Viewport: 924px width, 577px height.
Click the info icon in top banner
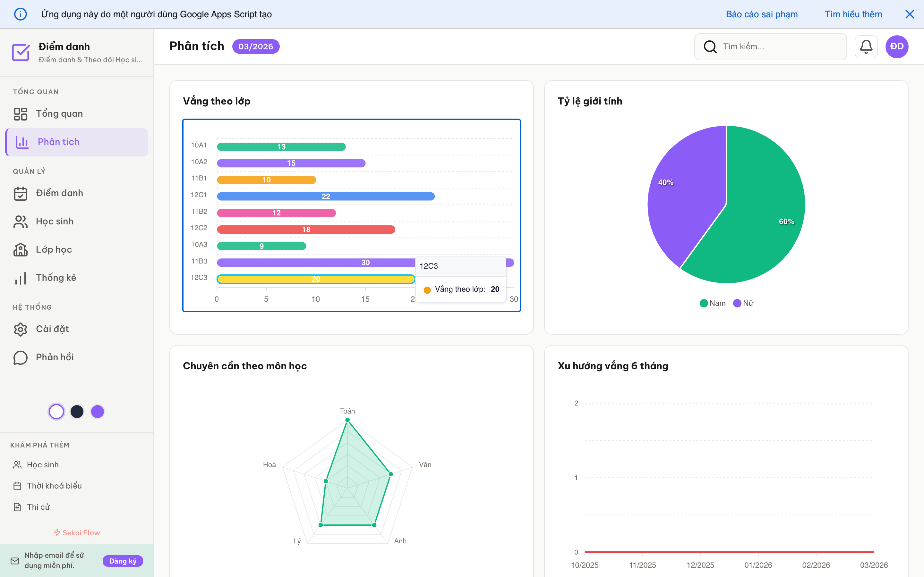(21, 14)
